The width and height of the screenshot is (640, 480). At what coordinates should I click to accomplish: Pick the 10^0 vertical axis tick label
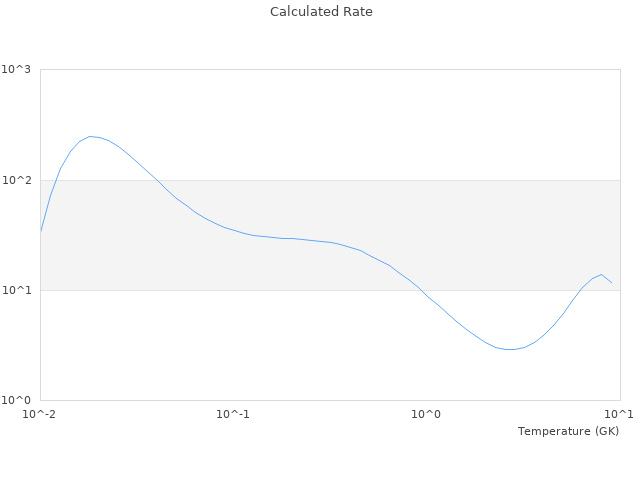coord(16,400)
